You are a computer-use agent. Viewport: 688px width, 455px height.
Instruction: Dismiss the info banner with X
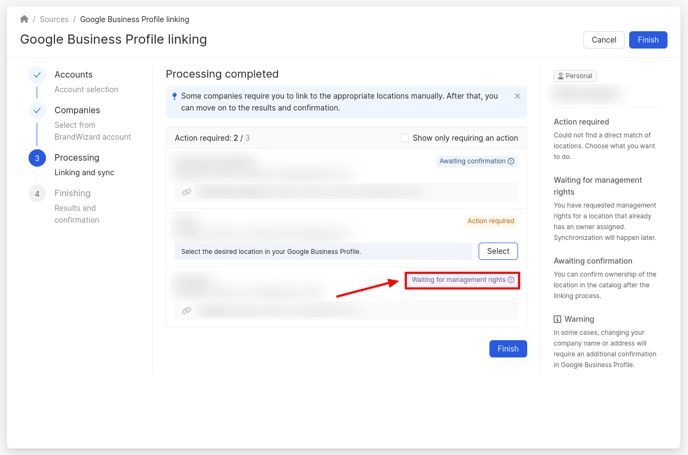(x=517, y=96)
